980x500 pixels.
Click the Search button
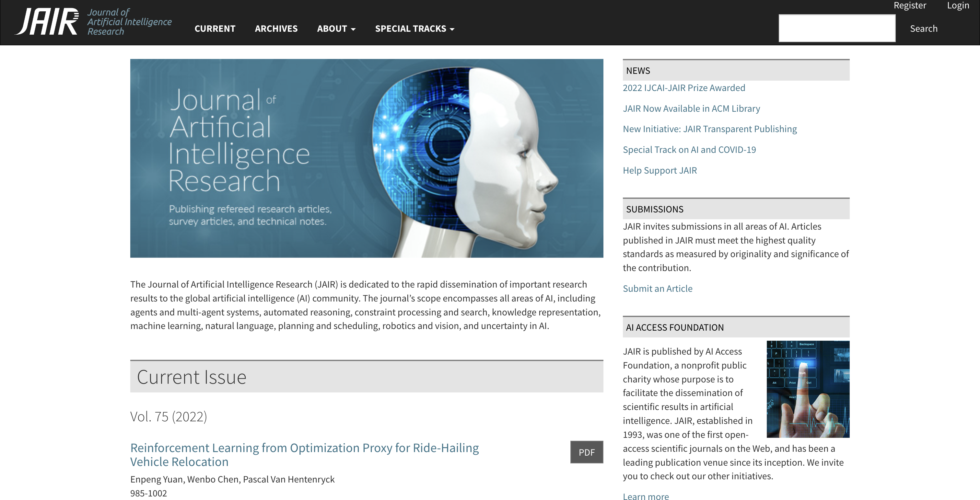coord(924,28)
